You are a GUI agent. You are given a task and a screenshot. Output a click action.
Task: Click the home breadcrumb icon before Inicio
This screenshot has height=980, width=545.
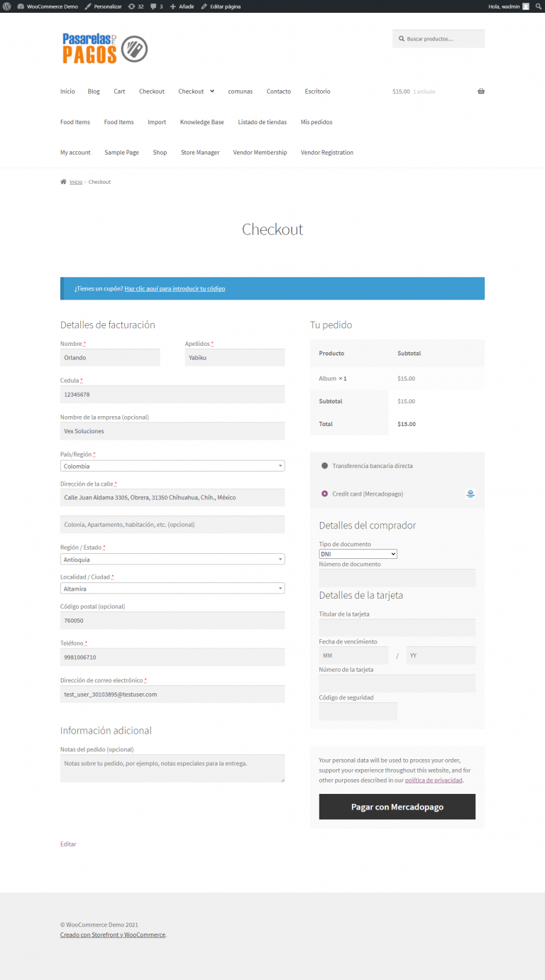click(63, 181)
